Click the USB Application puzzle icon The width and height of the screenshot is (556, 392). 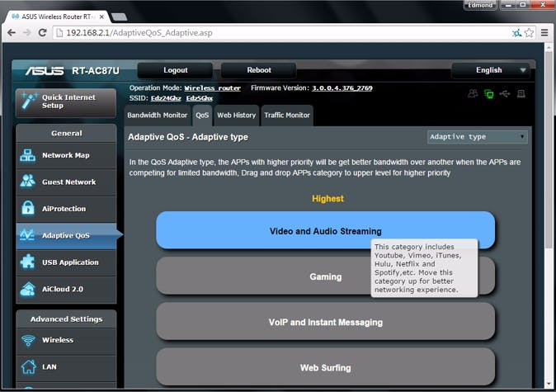[x=28, y=262]
